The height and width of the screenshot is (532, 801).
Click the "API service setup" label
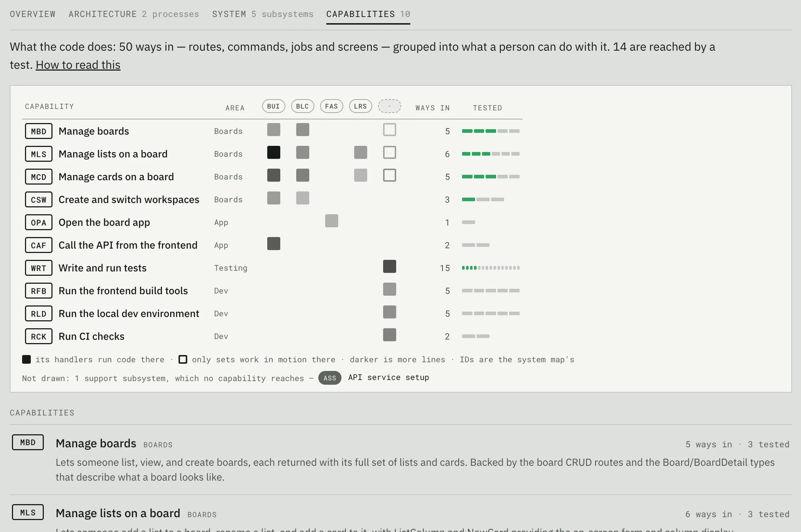click(389, 377)
